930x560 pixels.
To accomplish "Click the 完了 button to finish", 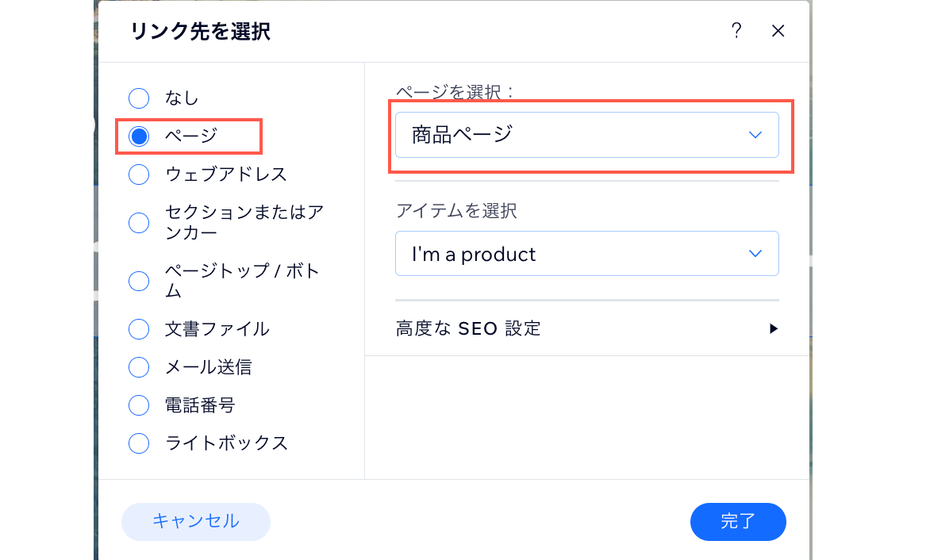I will [x=738, y=522].
